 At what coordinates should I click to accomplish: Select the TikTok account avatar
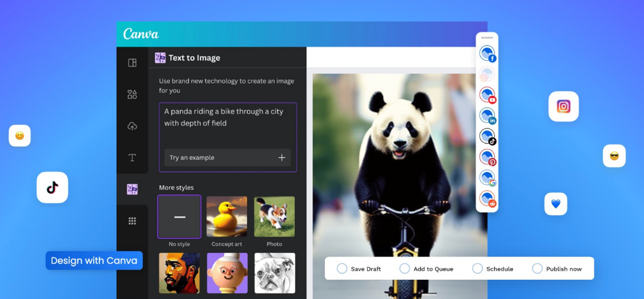(x=488, y=137)
